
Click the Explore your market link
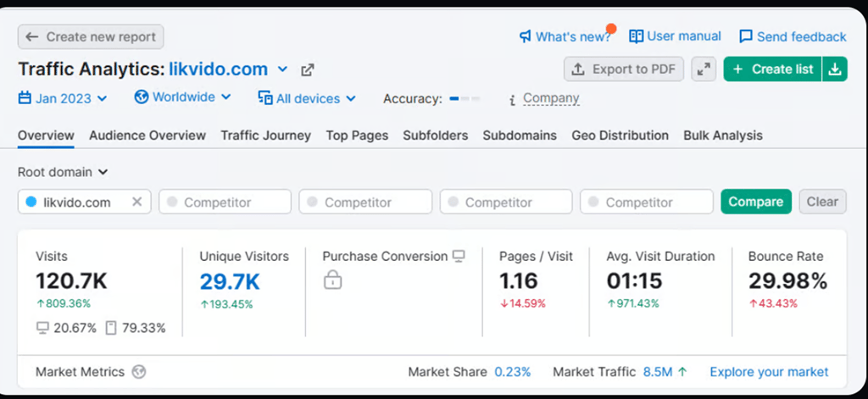[x=770, y=372]
